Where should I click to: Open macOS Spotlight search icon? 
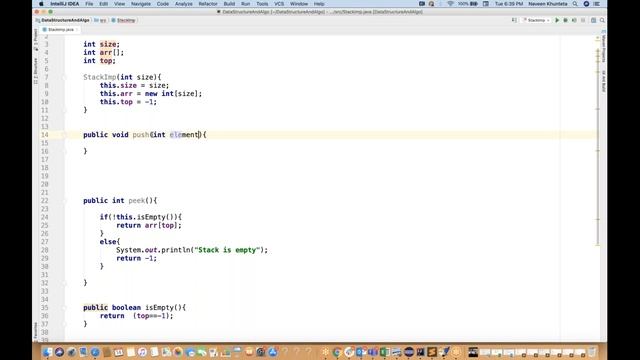pyautogui.click(x=575, y=4)
